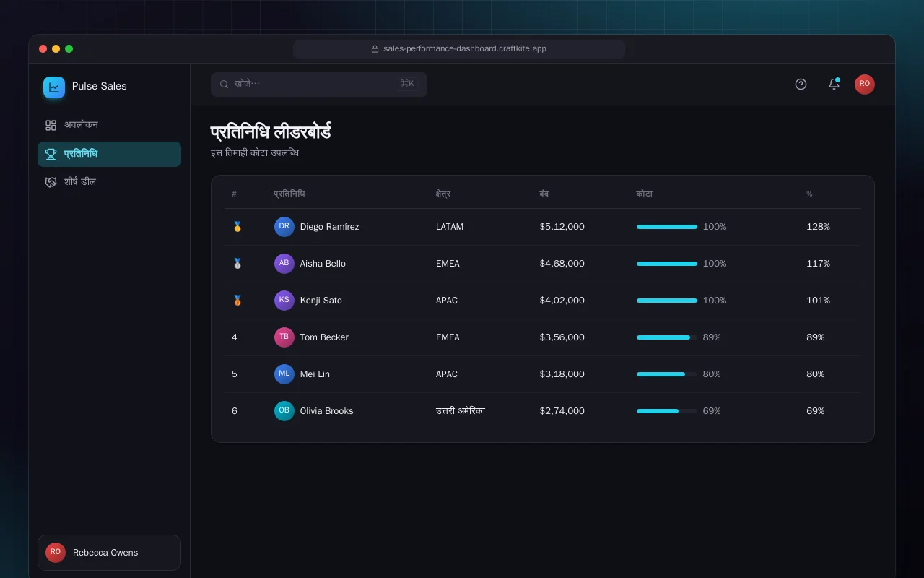
Task: Click the gold medal for Diego Ramírez
Action: click(x=237, y=227)
